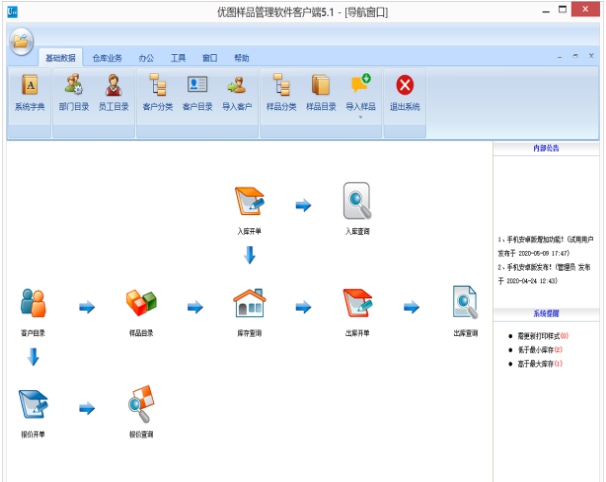Select 导入客户 import customers
This screenshot has width=606, height=482.
(237, 93)
